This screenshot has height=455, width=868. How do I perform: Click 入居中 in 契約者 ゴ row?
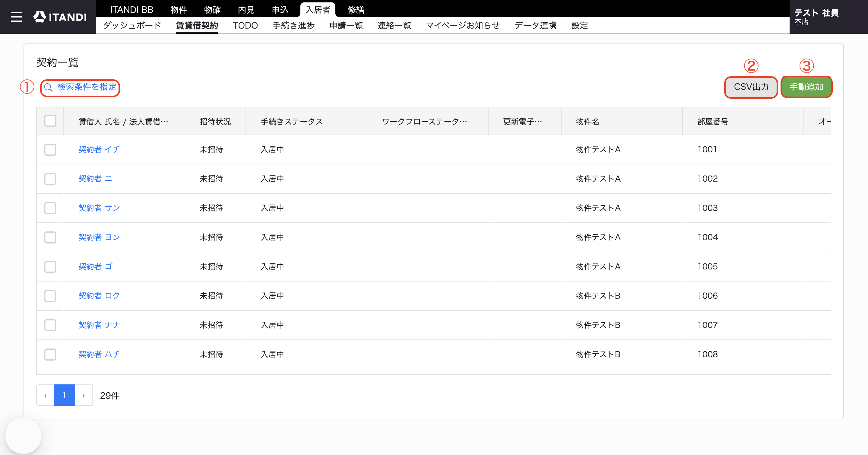272,267
